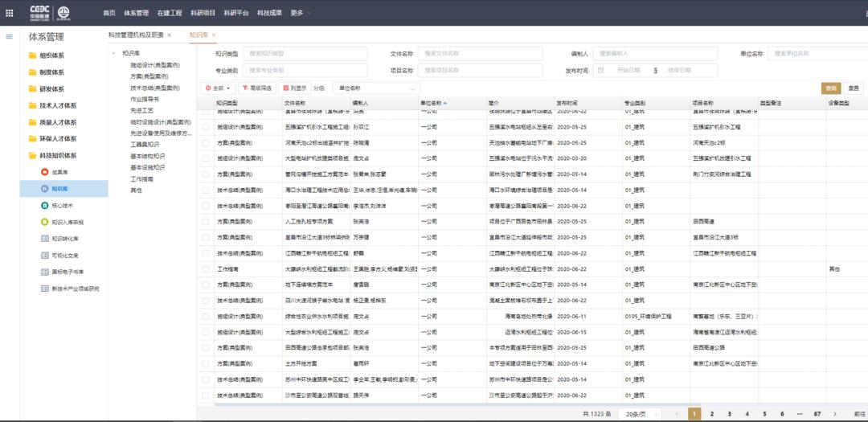The height and width of the screenshot is (422, 868).
Task: Click the 查询 search button
Action: click(830, 88)
